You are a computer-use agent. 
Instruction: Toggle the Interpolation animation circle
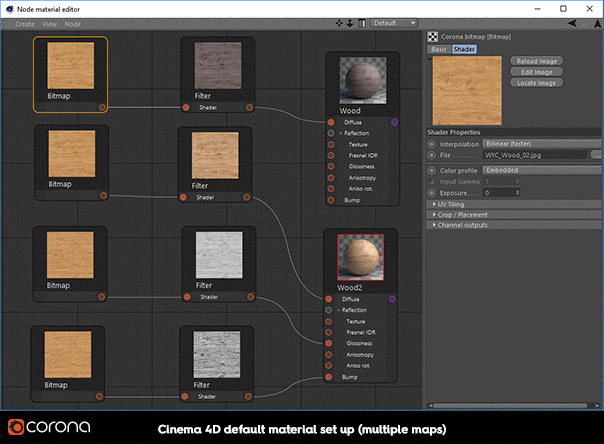pyautogui.click(x=431, y=144)
